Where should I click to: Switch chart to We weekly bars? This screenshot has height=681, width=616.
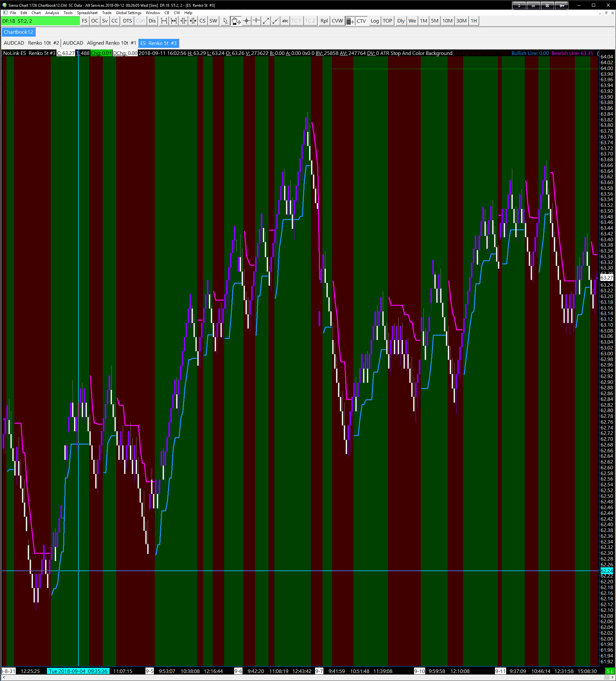point(412,21)
